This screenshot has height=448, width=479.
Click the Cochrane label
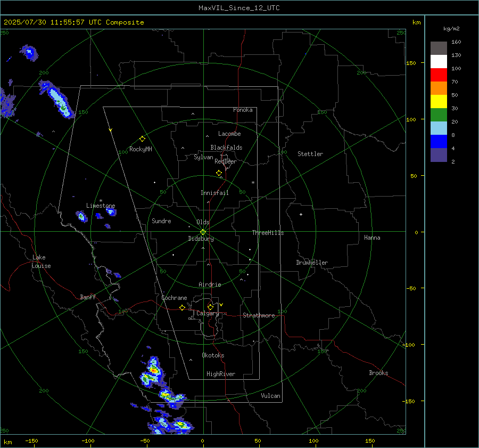click(x=174, y=298)
